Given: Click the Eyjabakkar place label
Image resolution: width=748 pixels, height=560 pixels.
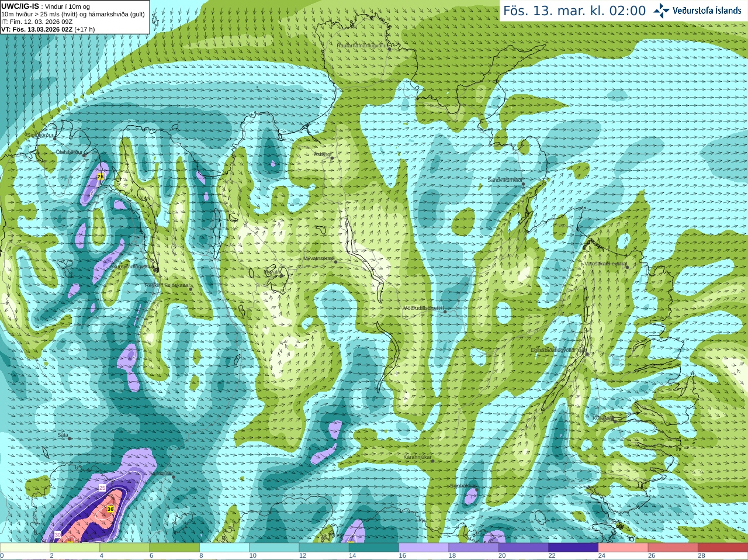Looking at the screenshot, I should click(463, 486).
